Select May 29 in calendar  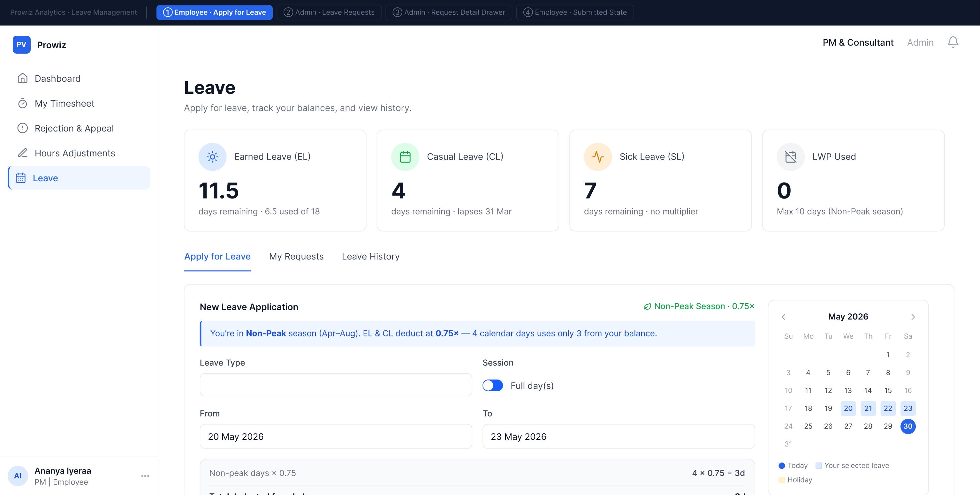coord(888,426)
